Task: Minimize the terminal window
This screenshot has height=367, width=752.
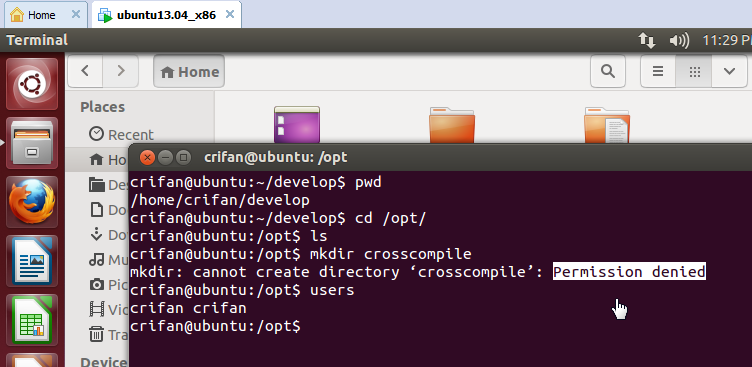Action: coord(165,157)
